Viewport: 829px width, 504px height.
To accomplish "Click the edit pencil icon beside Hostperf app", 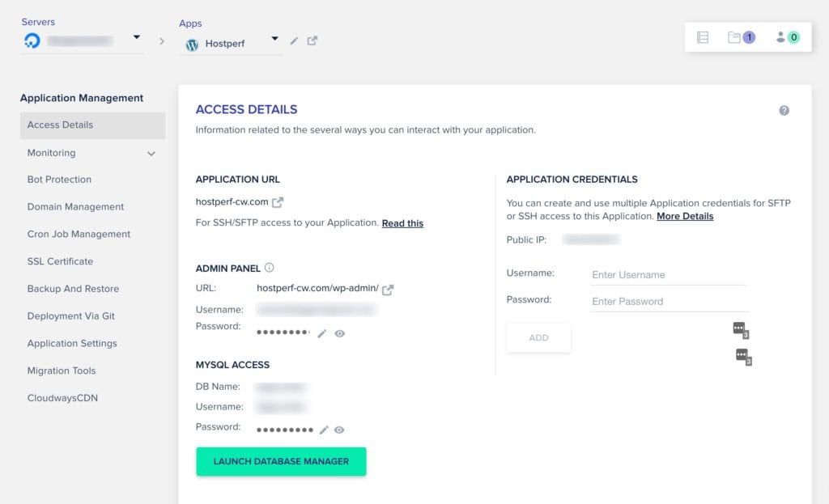I will point(294,40).
